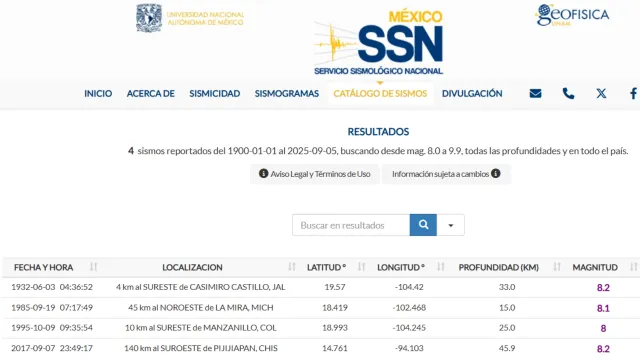Screen dimensions: 640x360
Task: Select CATÁLOGO DE SISMOS tab
Action: click(380, 93)
